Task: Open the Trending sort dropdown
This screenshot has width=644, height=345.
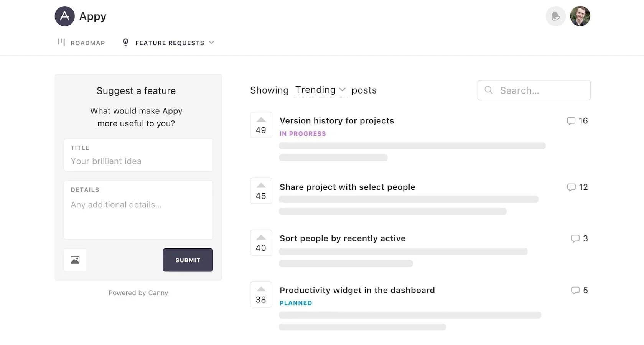Action: (320, 90)
